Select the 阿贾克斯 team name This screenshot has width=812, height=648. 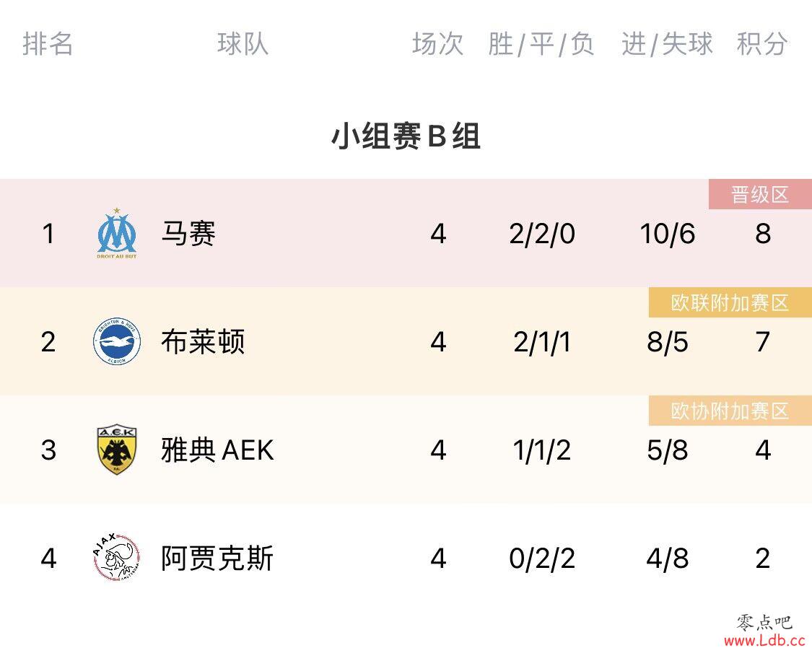[x=217, y=558]
